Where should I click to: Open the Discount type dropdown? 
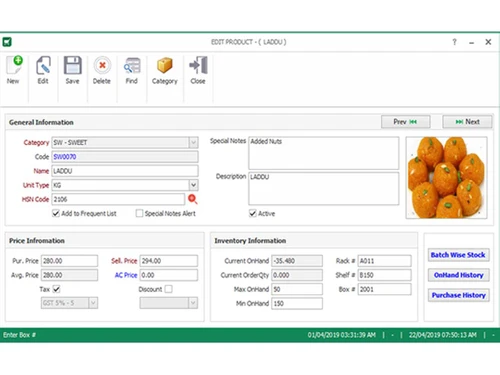[x=193, y=303]
